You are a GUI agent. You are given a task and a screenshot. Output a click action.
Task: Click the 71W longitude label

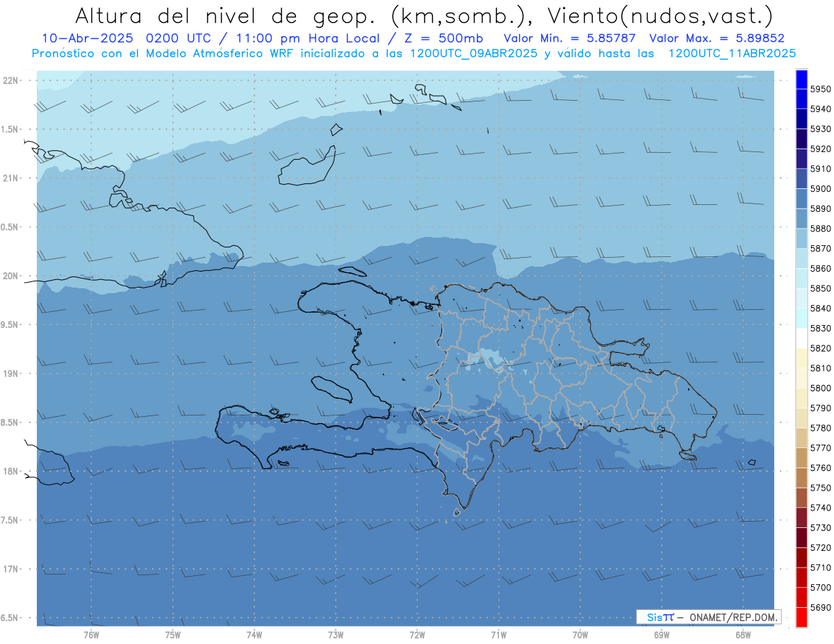pos(498,634)
